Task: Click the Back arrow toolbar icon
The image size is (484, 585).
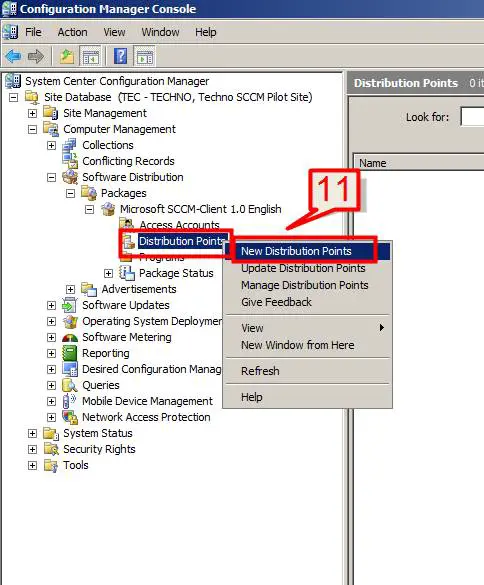Action: coord(13,57)
